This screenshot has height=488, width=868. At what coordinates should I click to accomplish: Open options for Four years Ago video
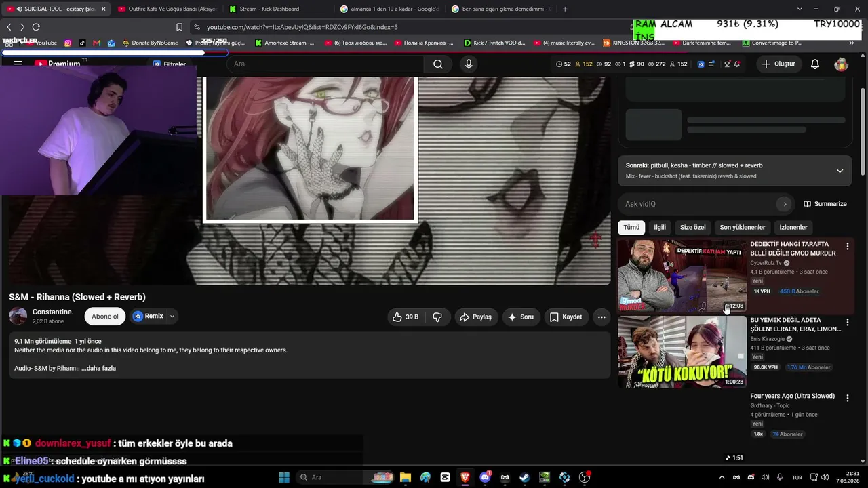[847, 399]
